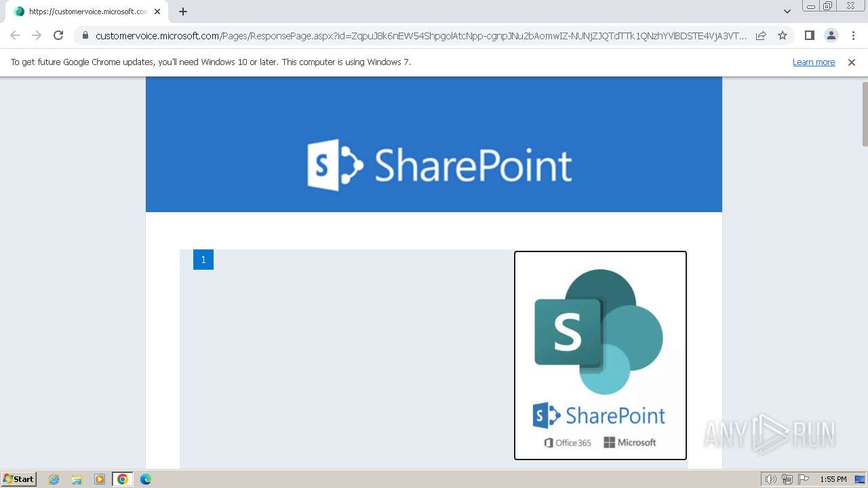The height and width of the screenshot is (488, 868).
Task: Click the SharePoint Office 365 image
Action: (600, 355)
